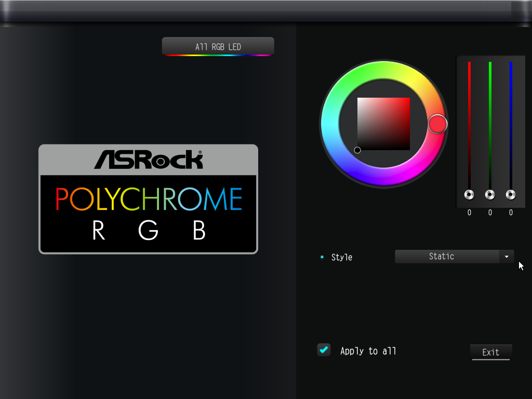
Task: Click the green slider value 0
Action: [x=490, y=212]
